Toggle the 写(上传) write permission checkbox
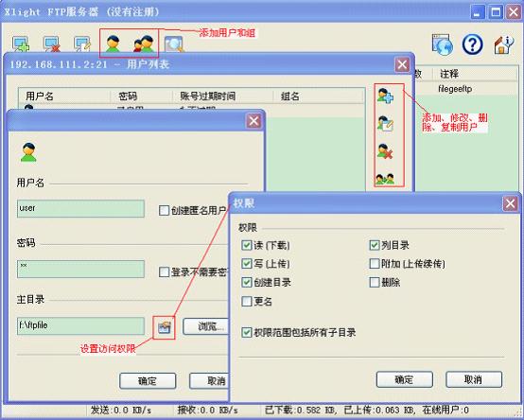 247,264
